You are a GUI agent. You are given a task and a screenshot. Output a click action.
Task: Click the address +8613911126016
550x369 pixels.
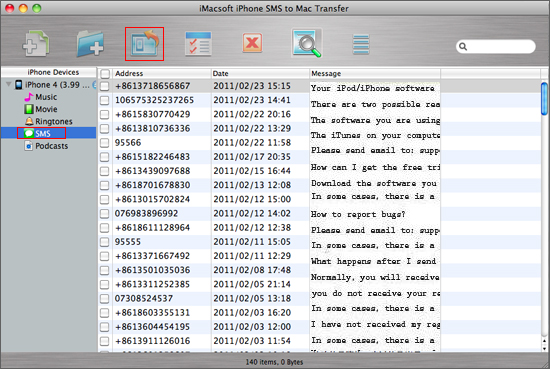click(x=153, y=341)
